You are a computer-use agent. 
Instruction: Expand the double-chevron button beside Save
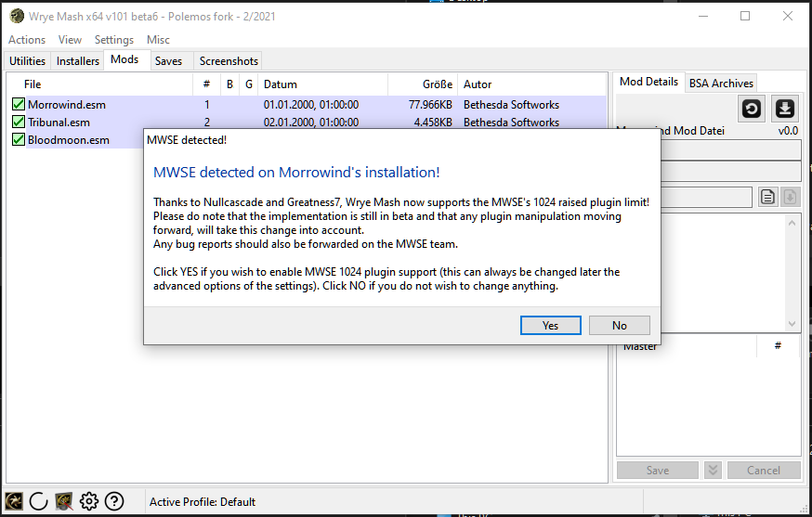click(x=713, y=471)
